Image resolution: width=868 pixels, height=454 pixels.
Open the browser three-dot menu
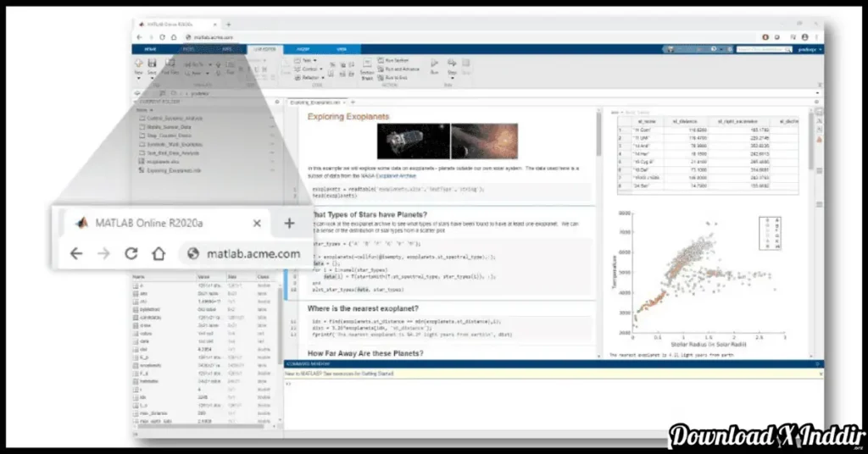pyautogui.click(x=816, y=37)
